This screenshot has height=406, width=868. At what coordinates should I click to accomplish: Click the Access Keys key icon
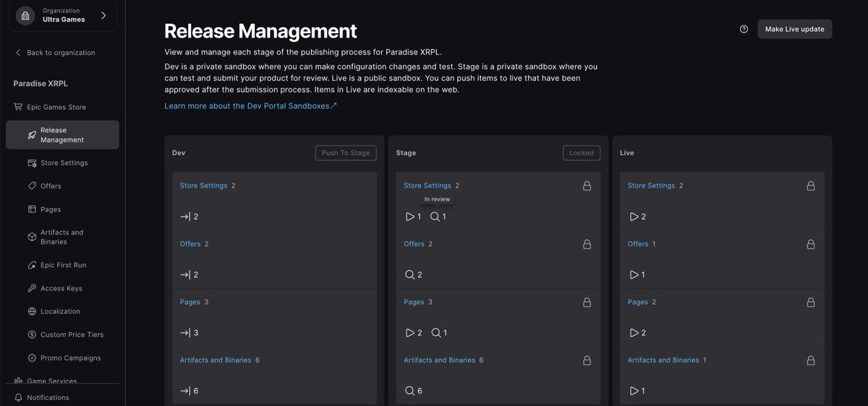coord(32,288)
